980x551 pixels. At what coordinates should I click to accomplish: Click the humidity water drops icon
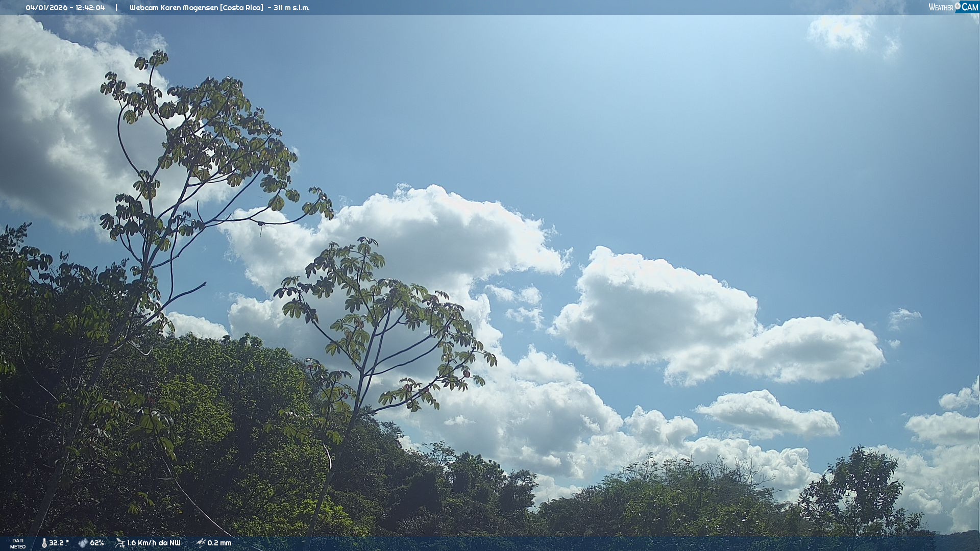click(83, 543)
